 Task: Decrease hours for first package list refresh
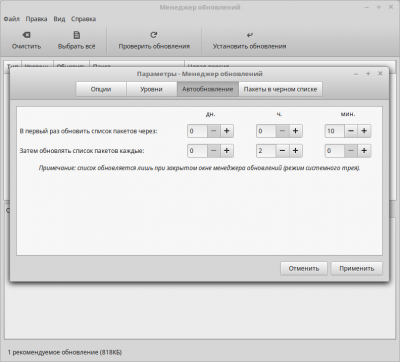point(282,131)
